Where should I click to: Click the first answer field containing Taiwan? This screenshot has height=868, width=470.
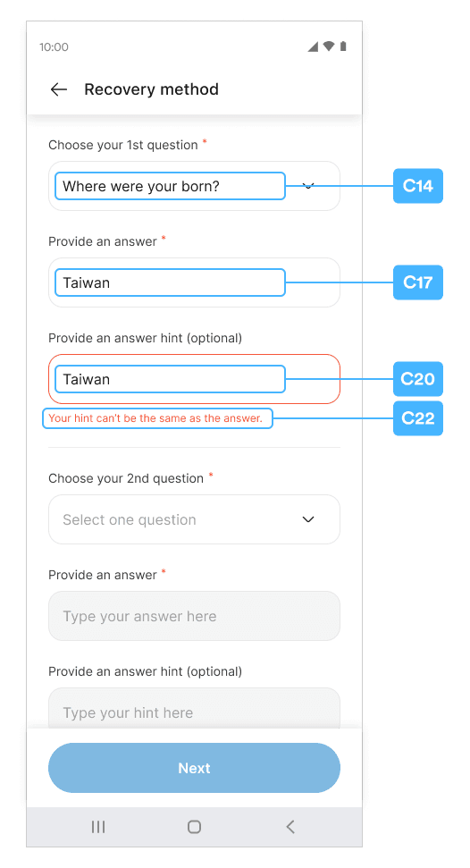pos(194,282)
